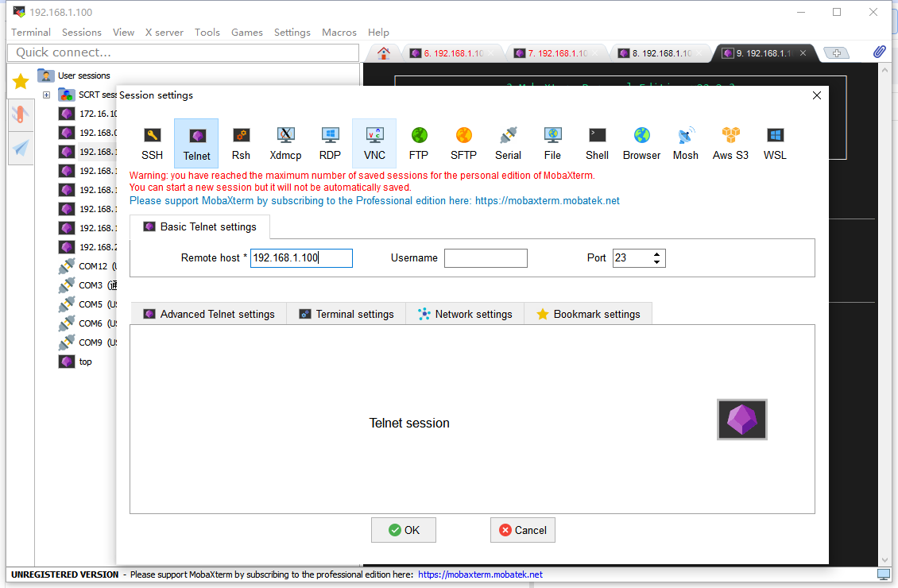This screenshot has width=898, height=588.
Task: Select the User sessions root folder
Action: pyautogui.click(x=74, y=75)
